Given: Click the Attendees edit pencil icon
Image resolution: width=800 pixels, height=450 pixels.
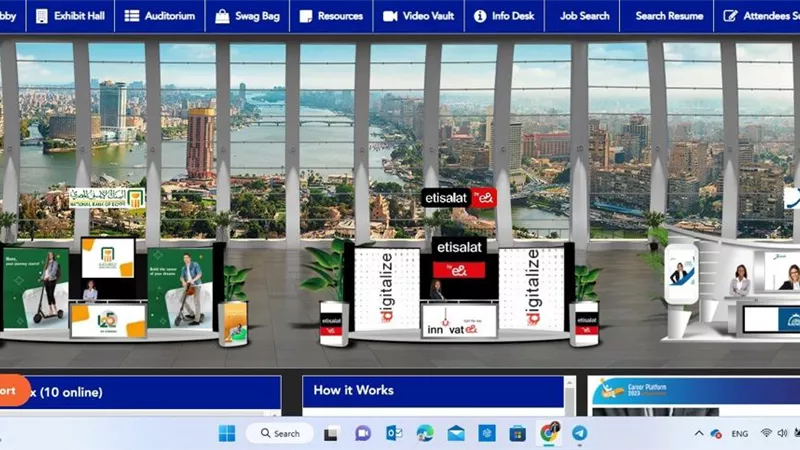Looking at the screenshot, I should coord(730,16).
